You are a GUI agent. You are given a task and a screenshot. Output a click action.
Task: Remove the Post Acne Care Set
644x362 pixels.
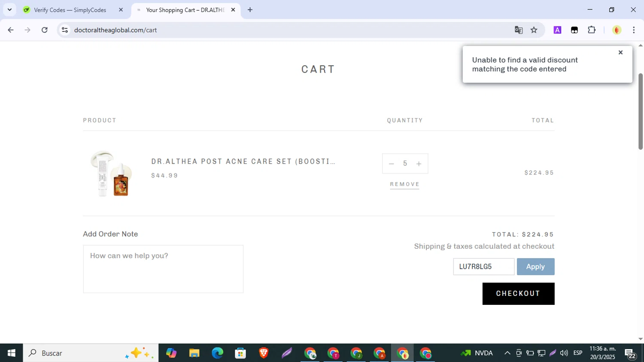(404, 184)
